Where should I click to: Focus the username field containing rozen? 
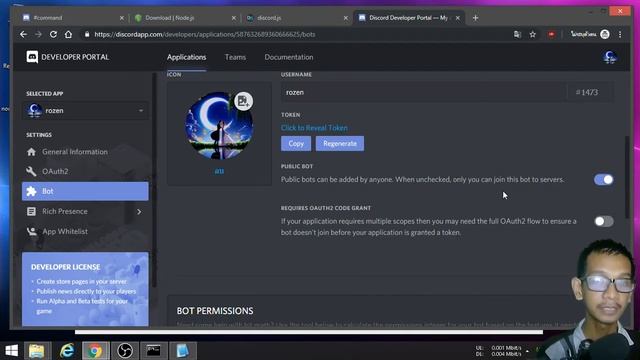(423, 93)
